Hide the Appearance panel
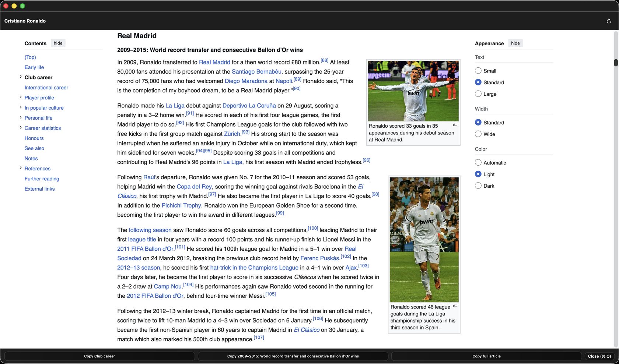619x364 pixels. pyautogui.click(x=515, y=43)
